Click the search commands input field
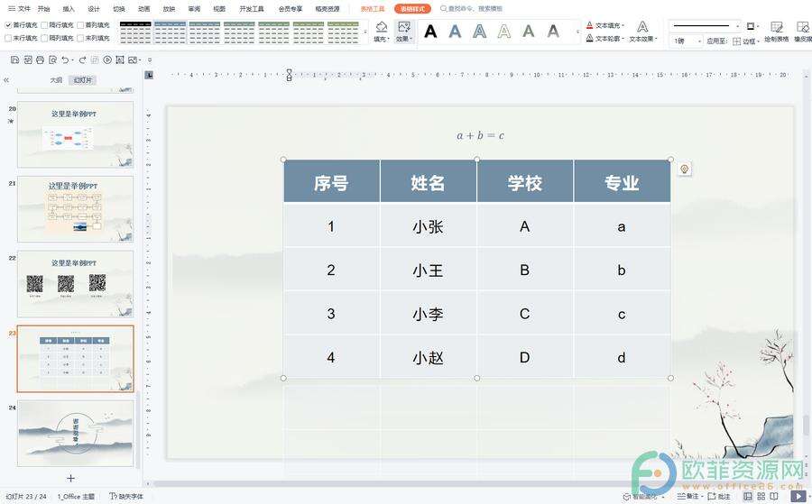The image size is (812, 504). [475, 9]
